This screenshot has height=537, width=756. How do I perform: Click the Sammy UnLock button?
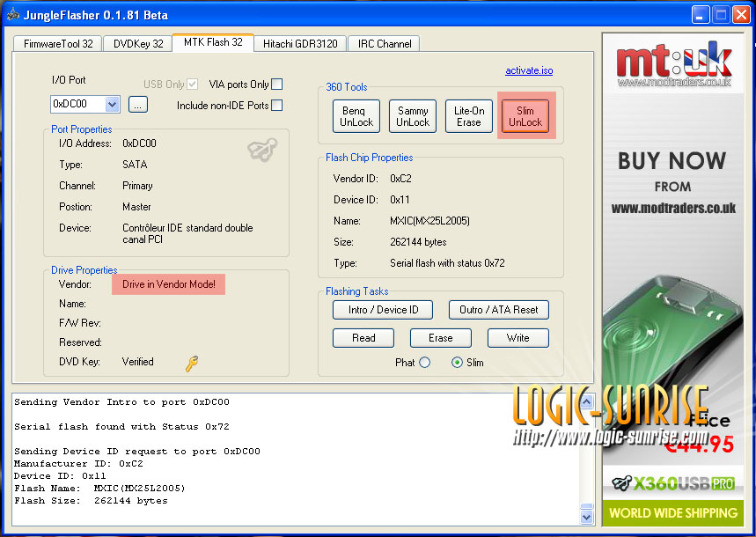(413, 116)
